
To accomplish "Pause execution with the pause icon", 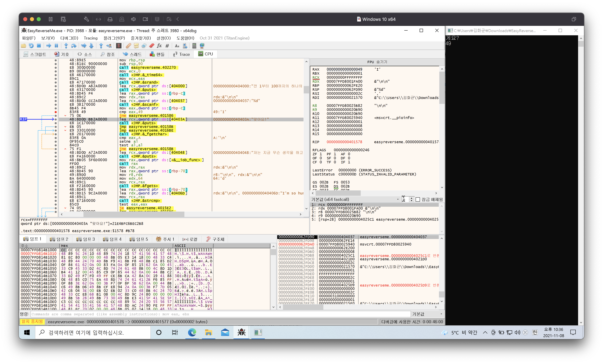I will click(x=56, y=46).
